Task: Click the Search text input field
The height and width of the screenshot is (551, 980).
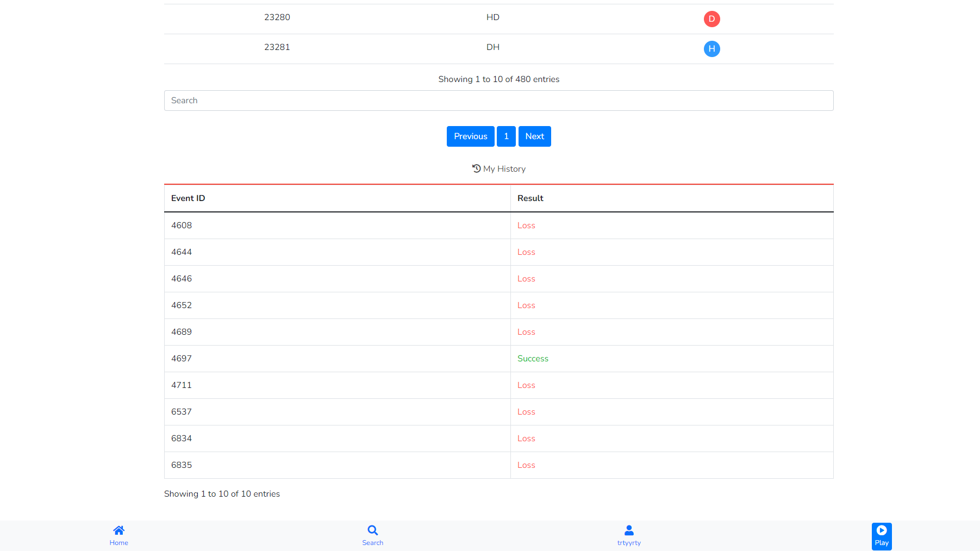Action: tap(498, 101)
